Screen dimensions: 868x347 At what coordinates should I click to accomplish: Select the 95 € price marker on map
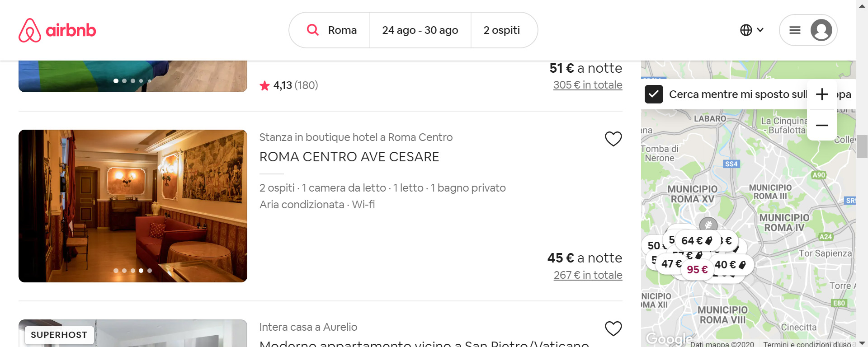click(697, 270)
